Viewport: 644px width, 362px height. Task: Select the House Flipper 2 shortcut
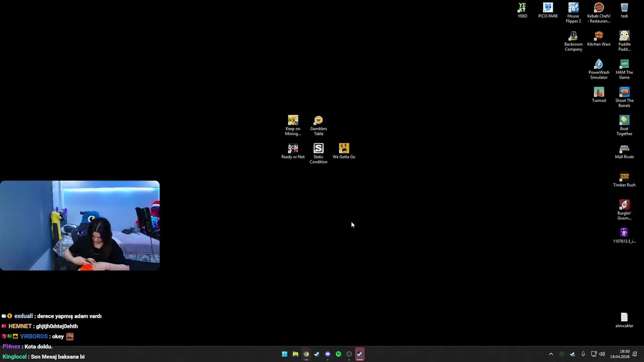(573, 13)
